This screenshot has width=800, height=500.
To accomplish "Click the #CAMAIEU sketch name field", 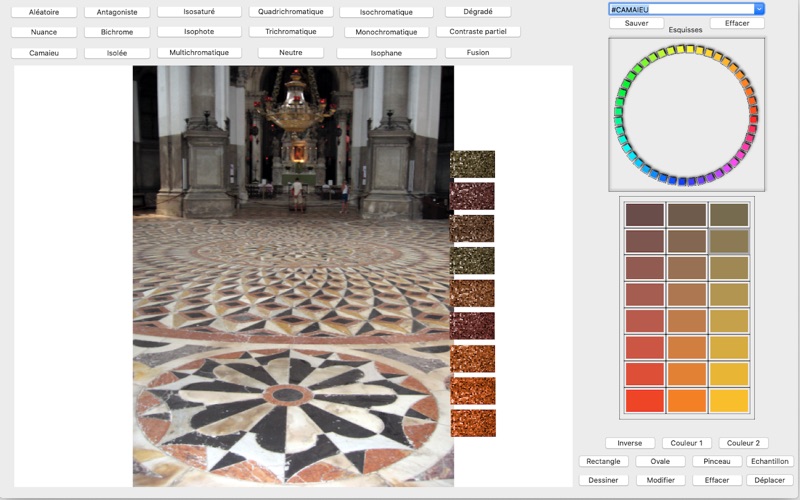I will tap(681, 9).
